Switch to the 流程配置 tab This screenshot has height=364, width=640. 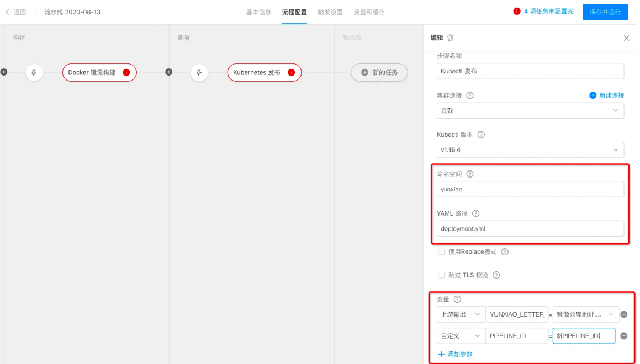click(x=294, y=12)
